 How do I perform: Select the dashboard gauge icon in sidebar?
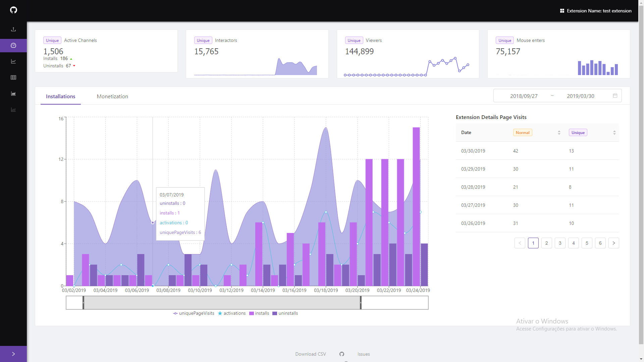pyautogui.click(x=13, y=45)
